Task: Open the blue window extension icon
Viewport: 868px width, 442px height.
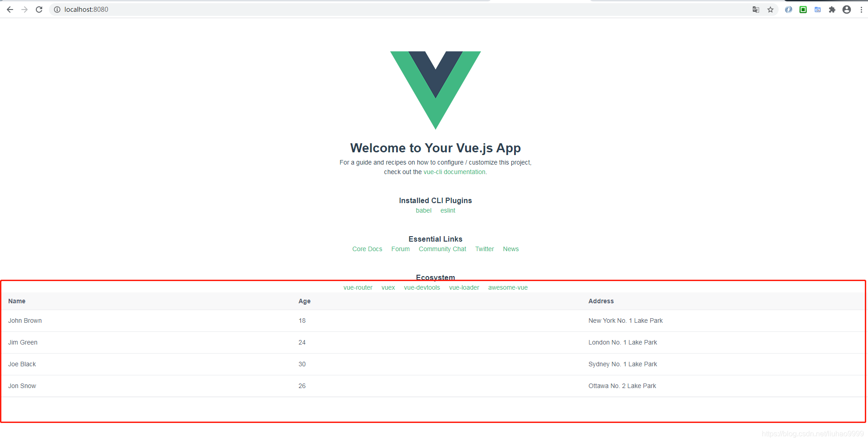Action: pyautogui.click(x=818, y=10)
